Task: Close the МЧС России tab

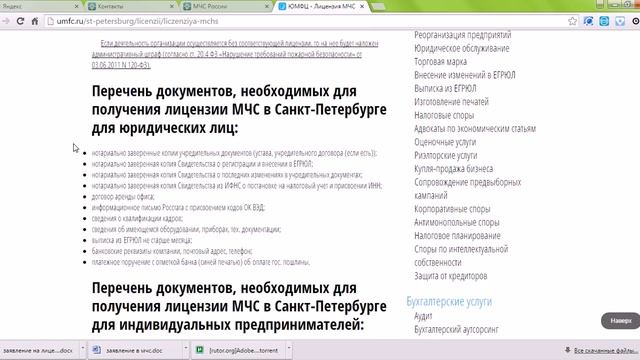Action: (267, 7)
